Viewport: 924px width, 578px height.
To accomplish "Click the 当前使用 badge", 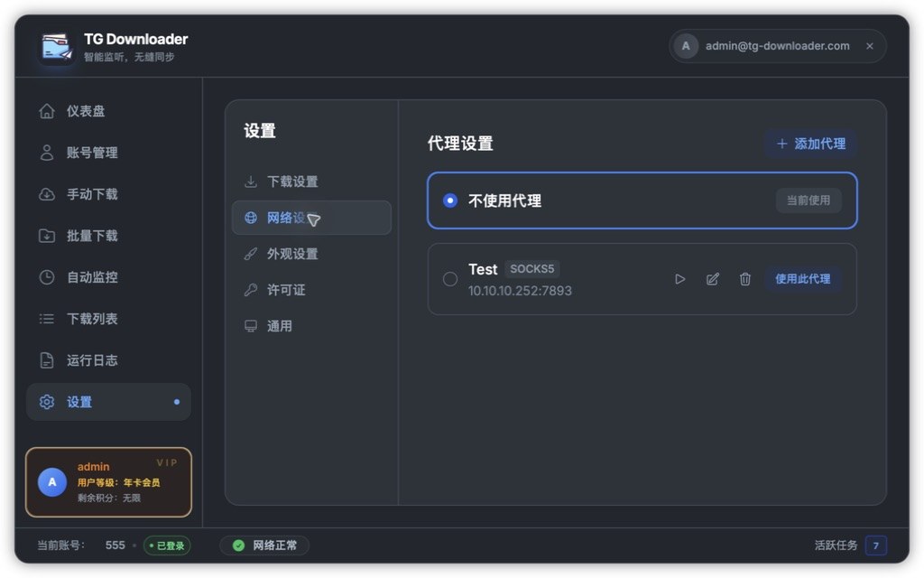I will (x=808, y=200).
